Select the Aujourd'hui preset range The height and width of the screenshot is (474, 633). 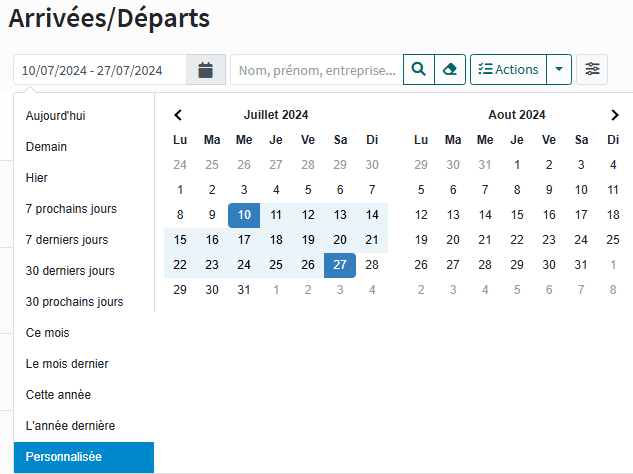point(55,116)
